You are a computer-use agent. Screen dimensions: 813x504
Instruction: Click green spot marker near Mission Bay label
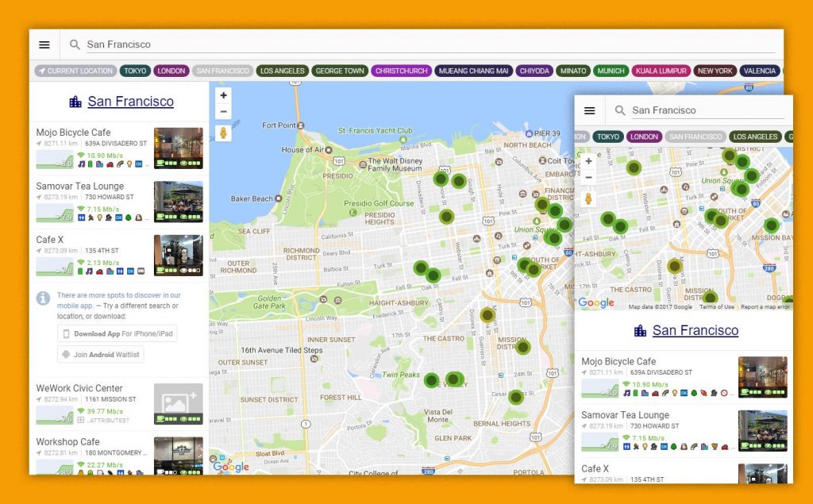[x=772, y=225]
